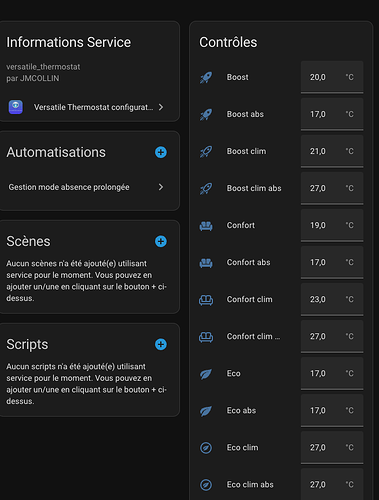Add a new script with plus button
The width and height of the screenshot is (379, 500).
point(161,344)
